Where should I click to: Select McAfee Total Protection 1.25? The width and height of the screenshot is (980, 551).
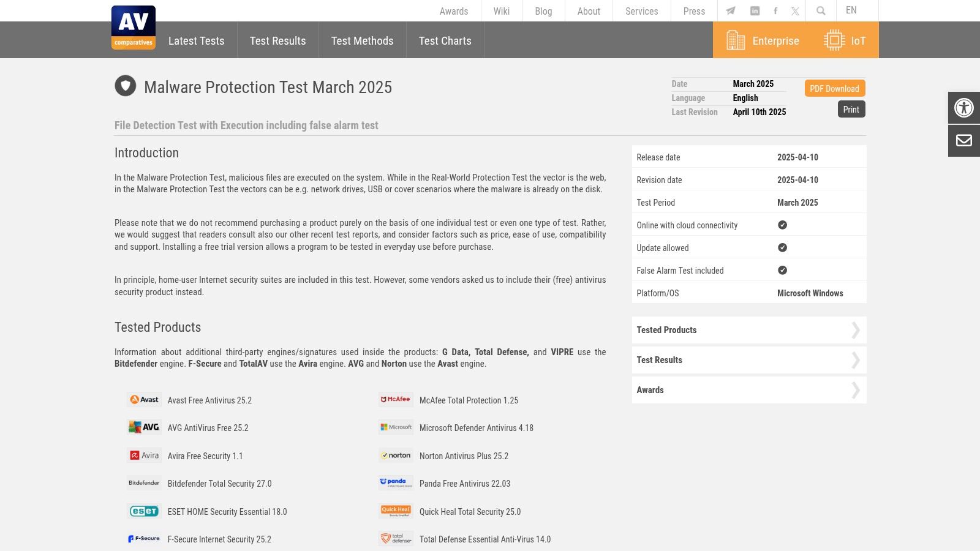tap(469, 400)
